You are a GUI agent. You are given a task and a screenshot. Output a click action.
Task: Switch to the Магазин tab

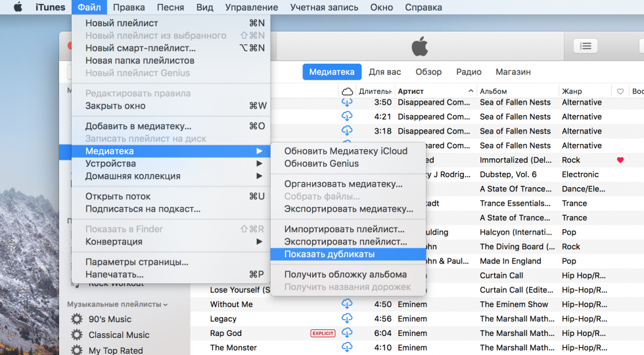pyautogui.click(x=513, y=72)
